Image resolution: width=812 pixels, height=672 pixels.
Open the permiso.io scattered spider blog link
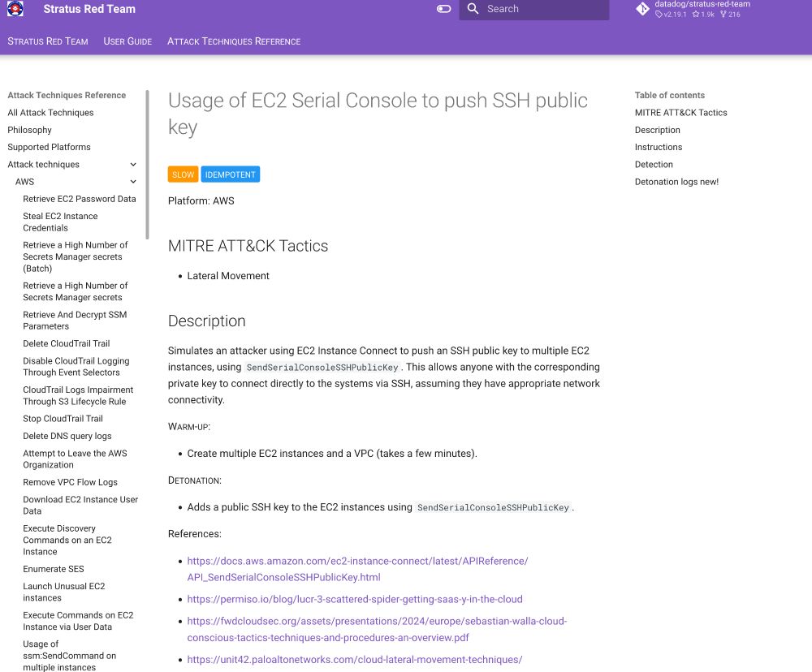[x=355, y=599]
